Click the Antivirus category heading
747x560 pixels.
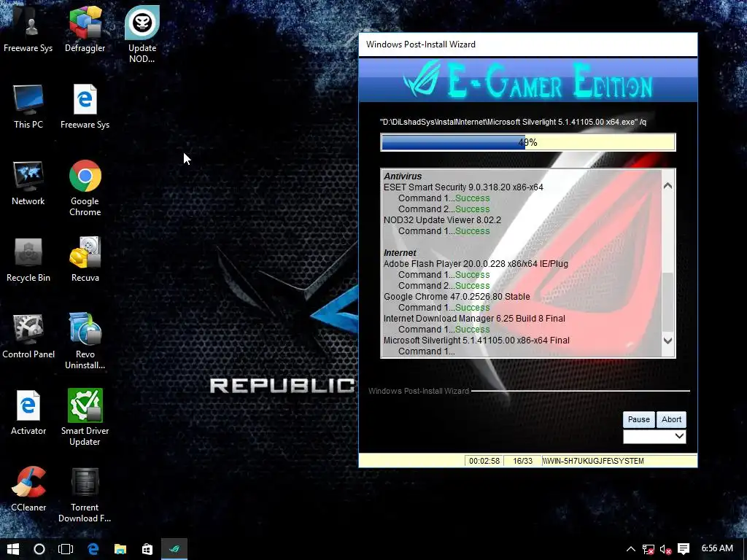403,176
